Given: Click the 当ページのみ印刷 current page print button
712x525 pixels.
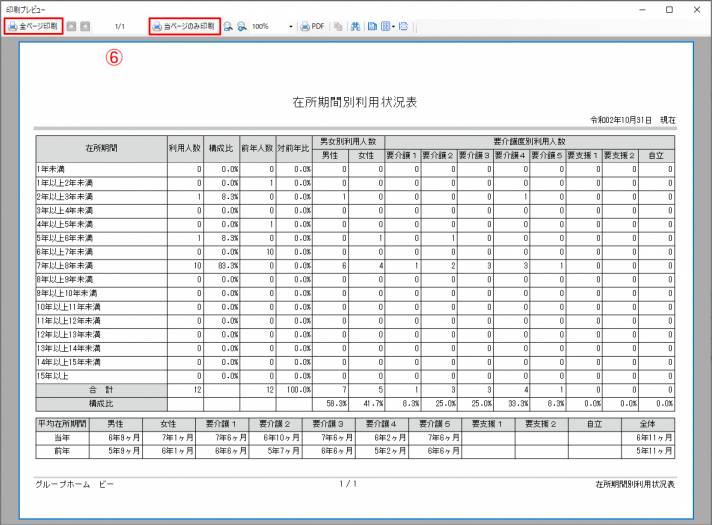Looking at the screenshot, I should pos(183,26).
